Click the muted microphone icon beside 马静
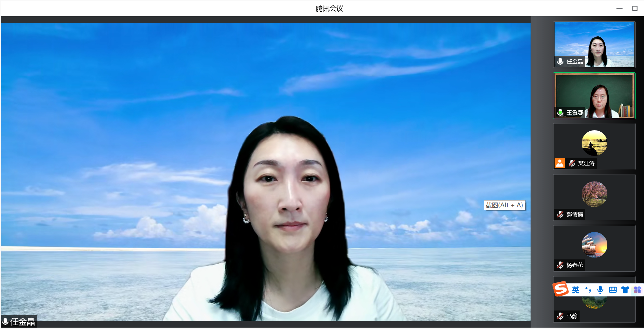Screen dimensions: 644x329 tap(560, 316)
